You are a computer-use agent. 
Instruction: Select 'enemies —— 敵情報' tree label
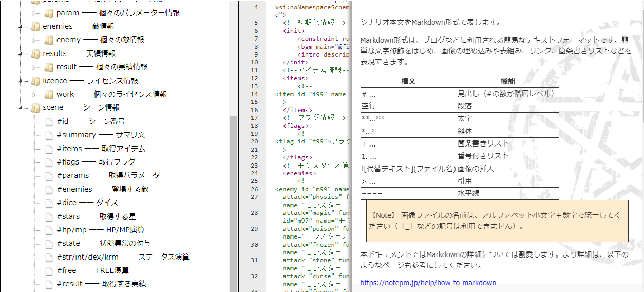pyautogui.click(x=79, y=26)
